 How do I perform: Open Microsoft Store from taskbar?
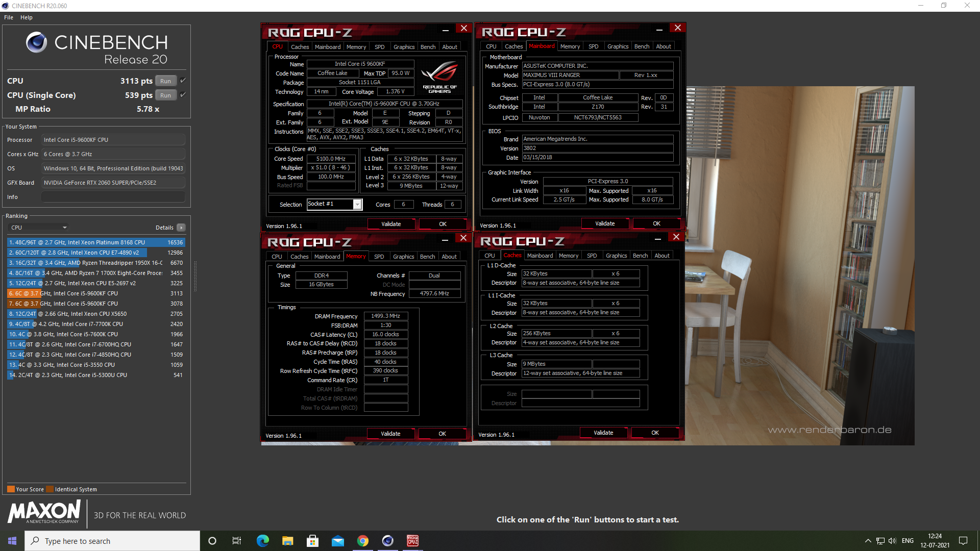pyautogui.click(x=312, y=541)
